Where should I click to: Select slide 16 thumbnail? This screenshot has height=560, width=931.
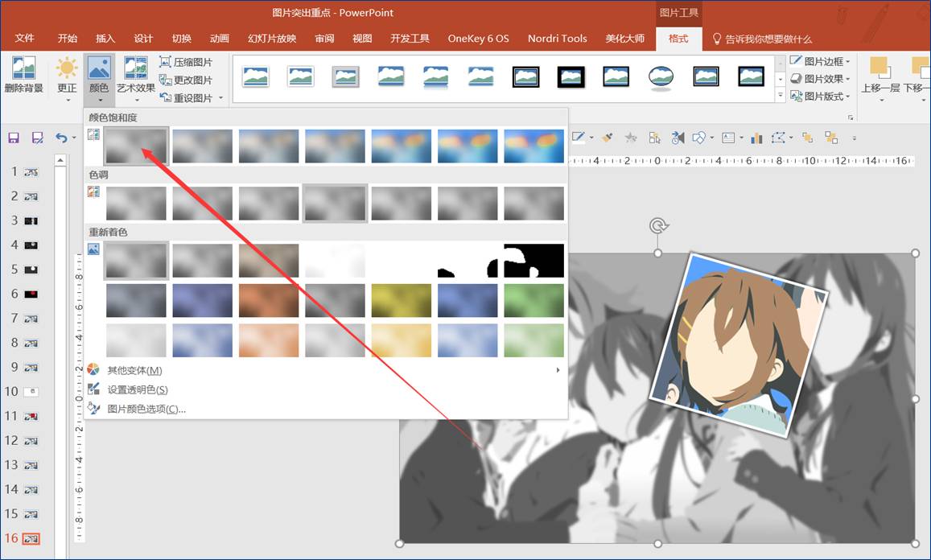[x=31, y=538]
